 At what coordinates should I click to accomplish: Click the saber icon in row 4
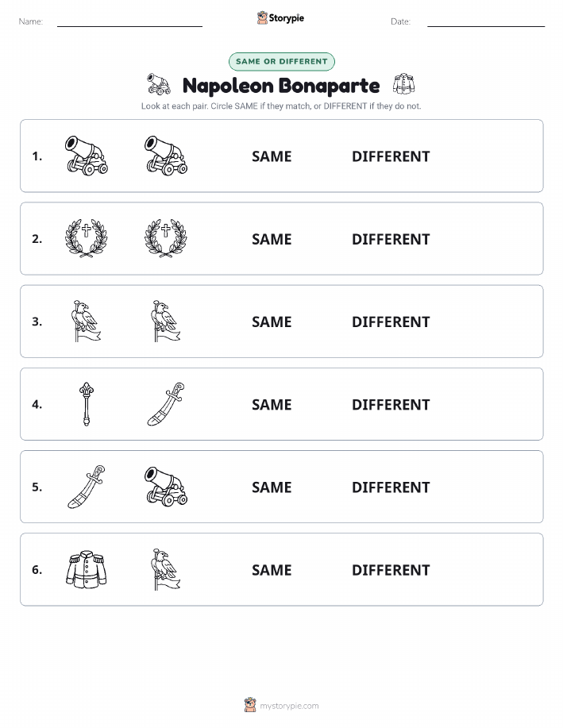point(166,404)
